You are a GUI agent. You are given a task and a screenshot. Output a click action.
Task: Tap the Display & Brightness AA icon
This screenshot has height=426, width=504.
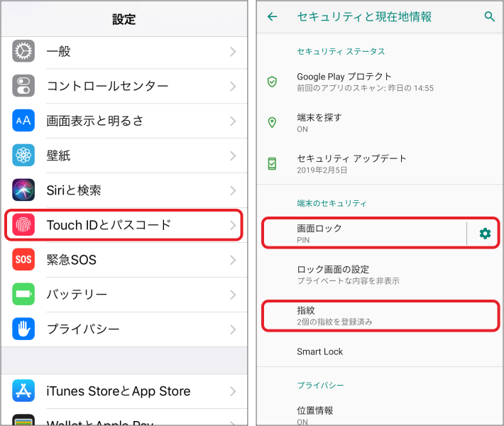pos(23,121)
